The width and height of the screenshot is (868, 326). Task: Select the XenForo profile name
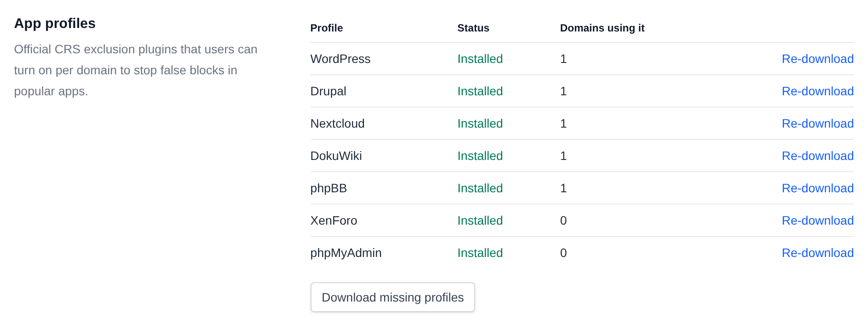[x=334, y=221]
